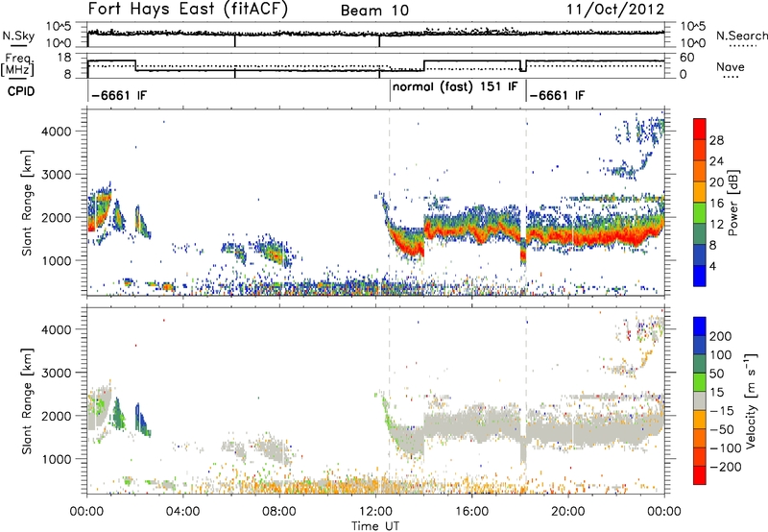Click the "16" label on power color bar
The height and width of the screenshot is (532, 768).
coord(716,204)
